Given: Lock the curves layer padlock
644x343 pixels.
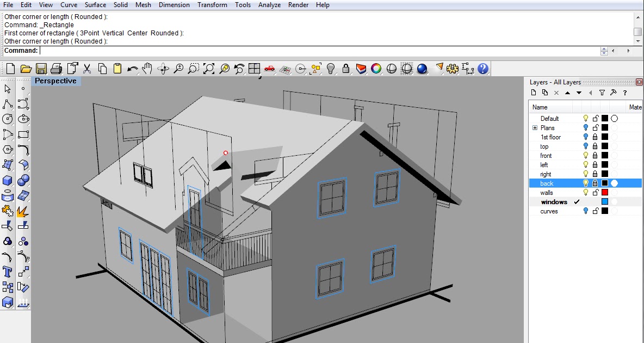Looking at the screenshot, I should point(595,211).
